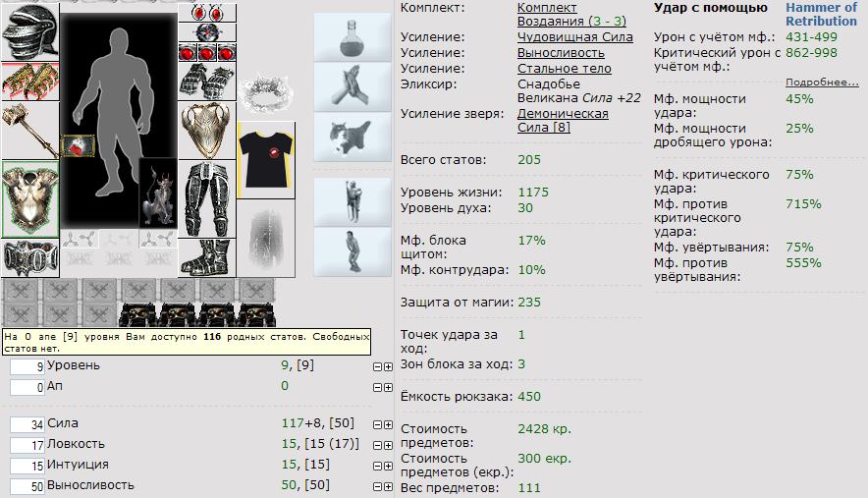Screen dimensions: 868x498
Task: Decrease Ловкость stat with minus button
Action: coord(377,445)
